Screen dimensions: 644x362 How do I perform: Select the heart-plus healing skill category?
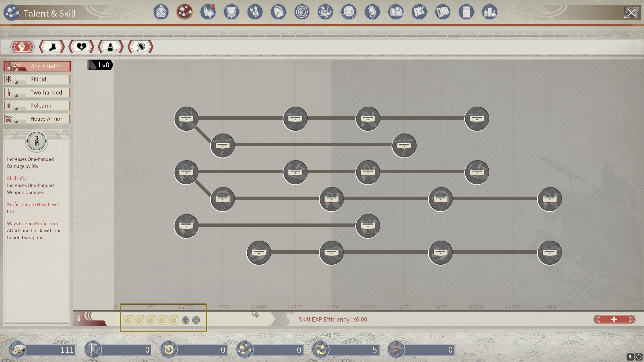(x=81, y=47)
